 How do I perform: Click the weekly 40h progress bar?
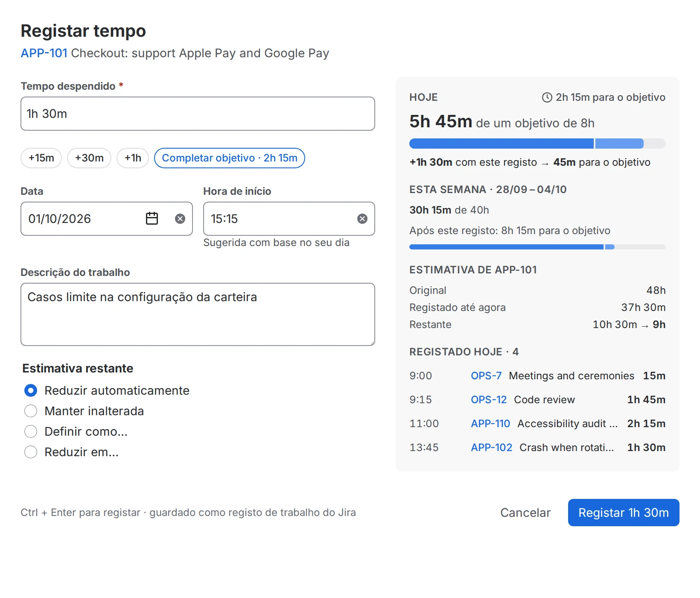tap(537, 247)
